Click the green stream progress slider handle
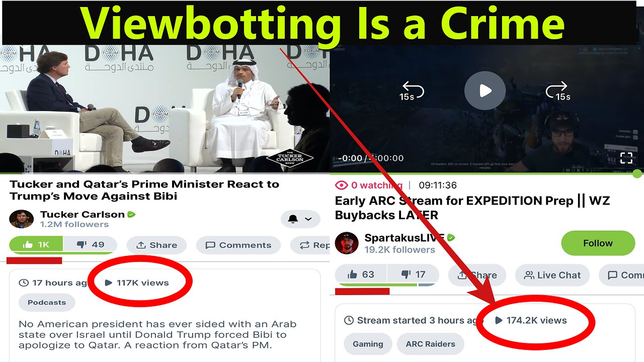Viewport: 644px width, 362px height. pos(637,174)
